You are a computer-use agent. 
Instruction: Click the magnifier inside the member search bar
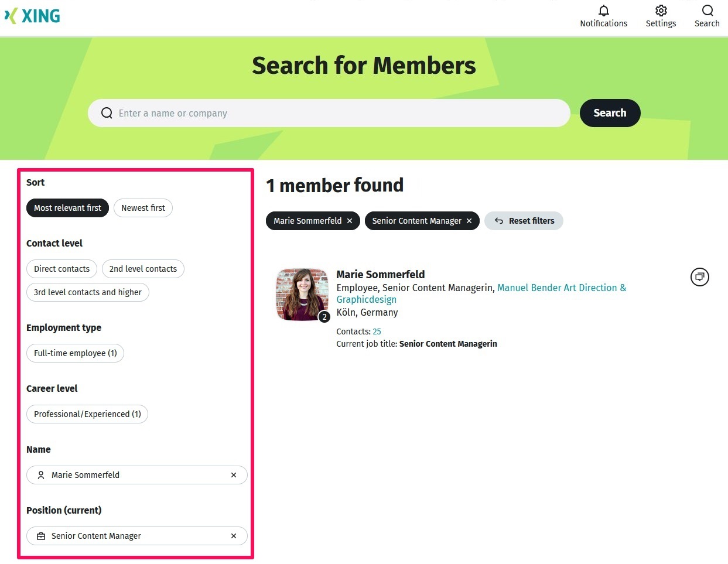107,112
